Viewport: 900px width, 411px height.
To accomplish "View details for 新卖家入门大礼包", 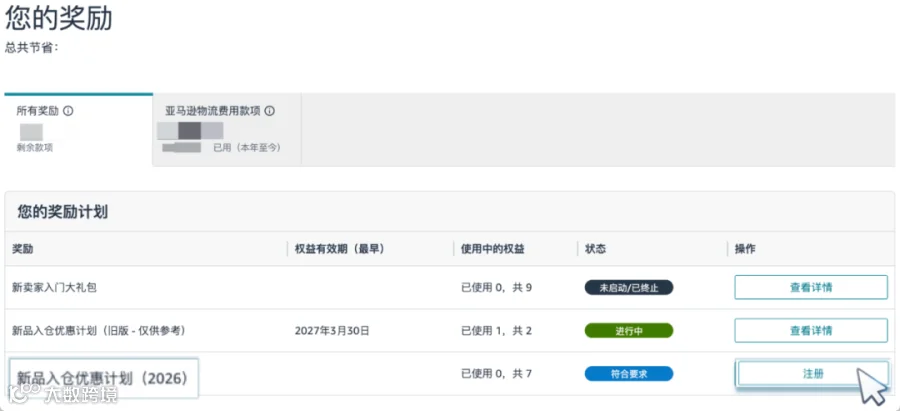I will click(x=811, y=288).
